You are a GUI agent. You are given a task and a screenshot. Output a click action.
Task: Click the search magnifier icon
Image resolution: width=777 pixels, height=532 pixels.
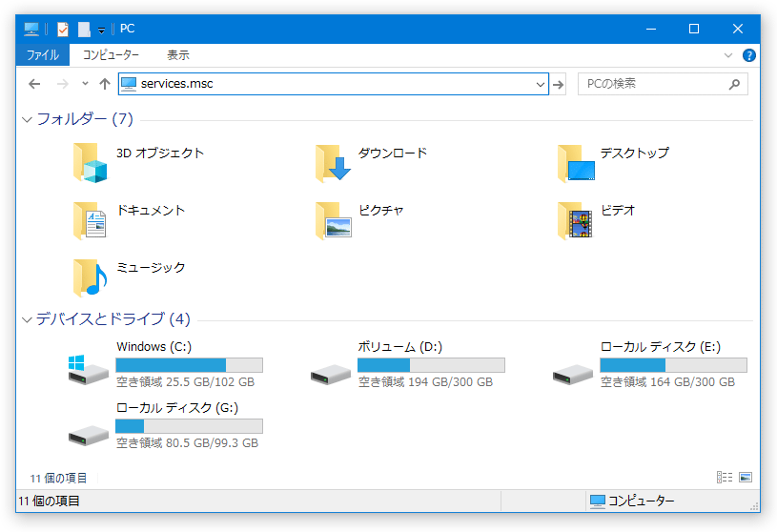[x=734, y=84]
